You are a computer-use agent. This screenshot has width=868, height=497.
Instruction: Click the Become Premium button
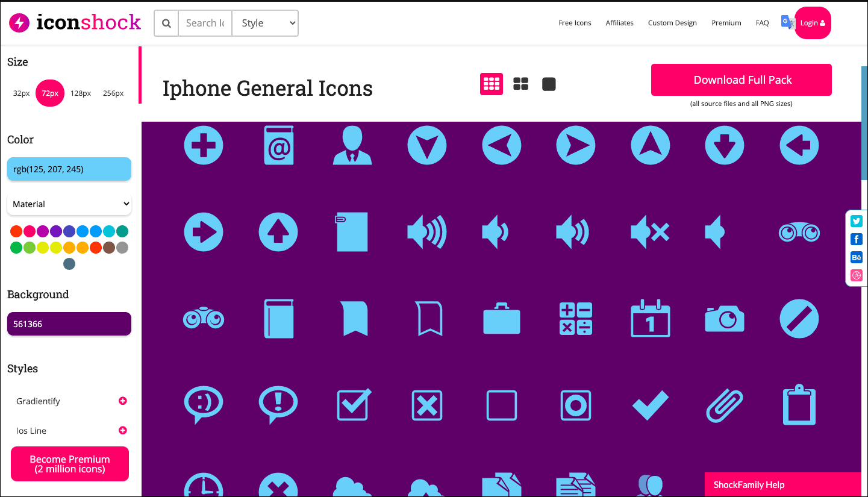pyautogui.click(x=69, y=463)
